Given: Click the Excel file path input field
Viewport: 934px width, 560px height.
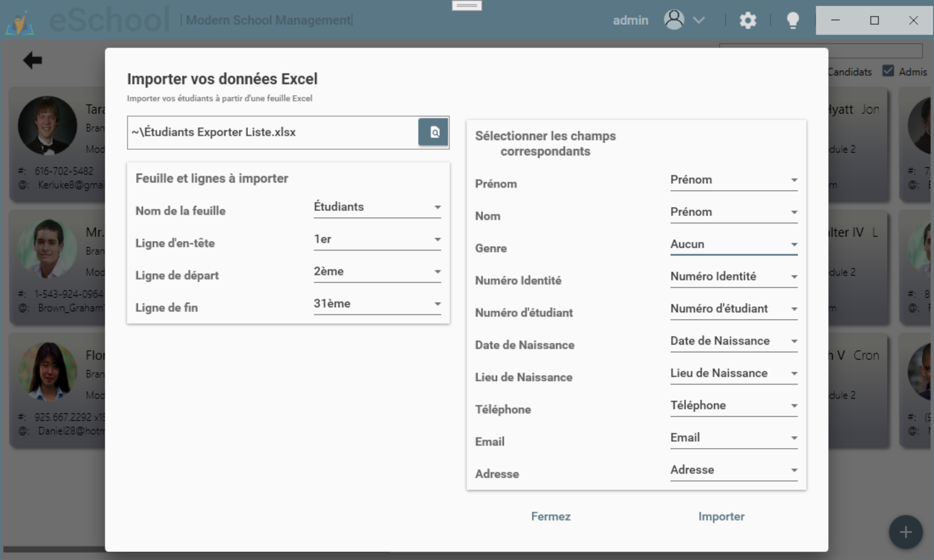Looking at the screenshot, I should pos(273,132).
